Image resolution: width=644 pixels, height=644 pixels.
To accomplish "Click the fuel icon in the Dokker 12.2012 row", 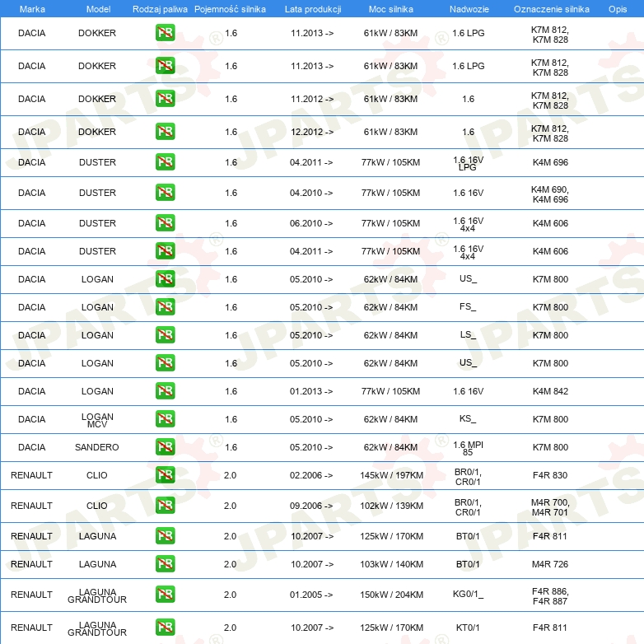I will 165,132.
